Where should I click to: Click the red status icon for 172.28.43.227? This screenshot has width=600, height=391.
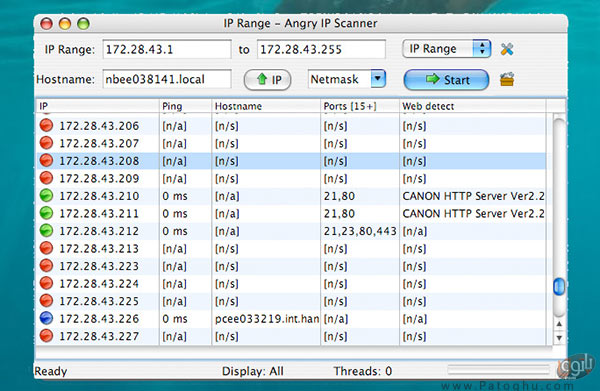click(x=46, y=336)
